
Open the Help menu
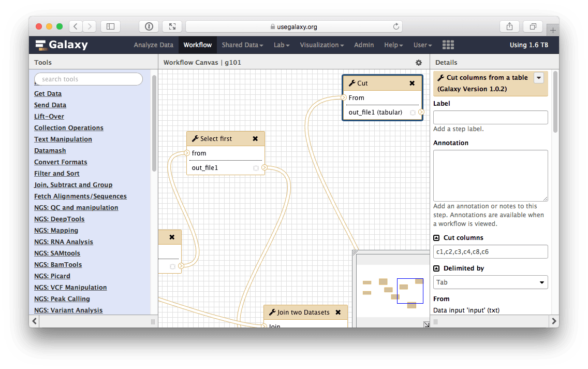[393, 45]
